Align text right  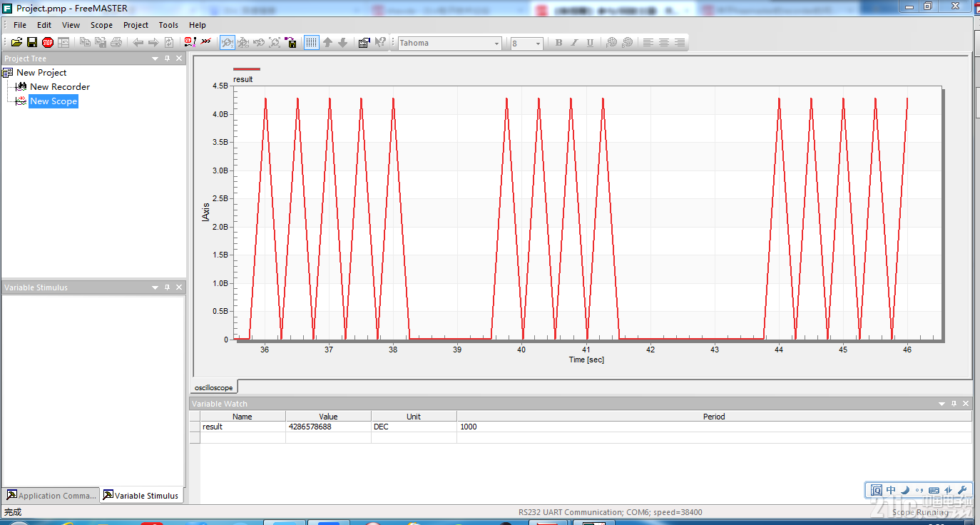point(680,43)
